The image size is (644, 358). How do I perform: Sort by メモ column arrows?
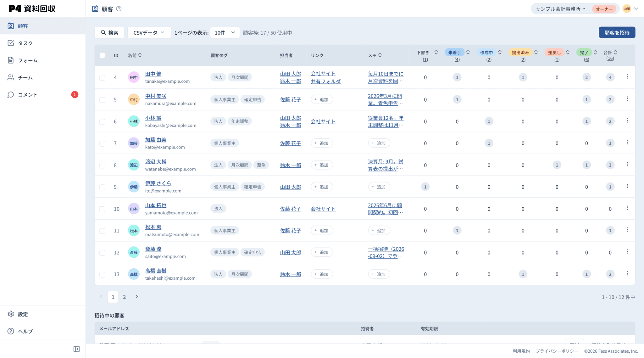(x=380, y=55)
